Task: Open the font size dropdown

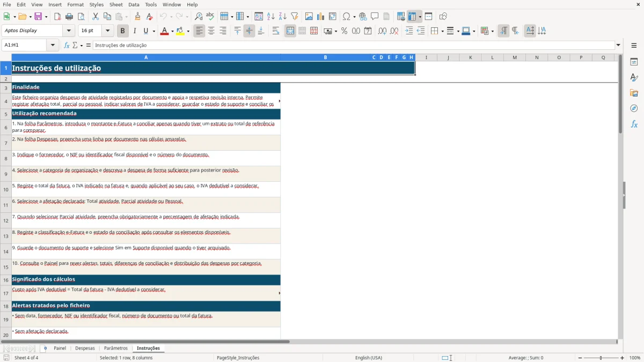Action: 107,31
